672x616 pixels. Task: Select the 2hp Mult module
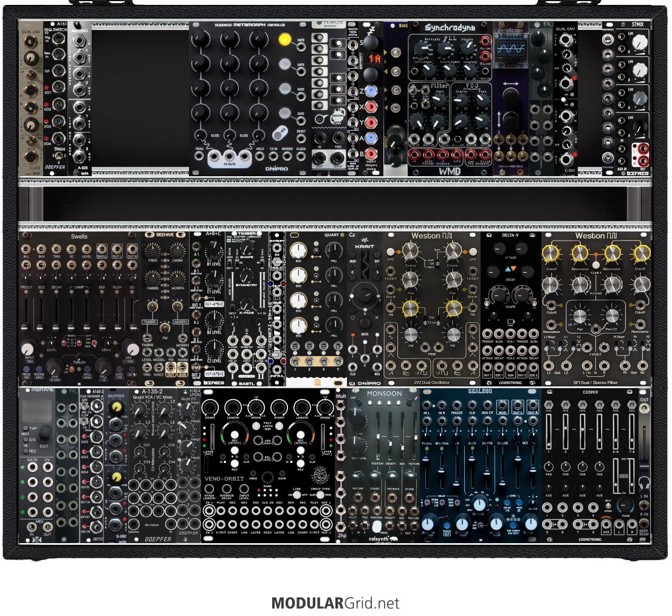tap(341, 465)
